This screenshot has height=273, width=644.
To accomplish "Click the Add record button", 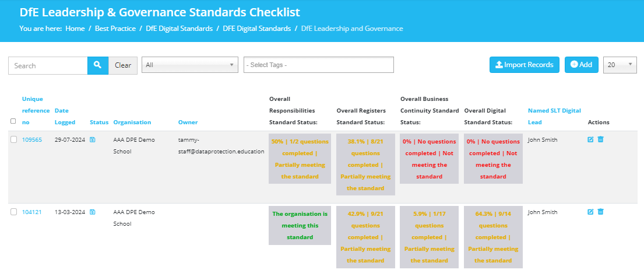I will click(581, 65).
